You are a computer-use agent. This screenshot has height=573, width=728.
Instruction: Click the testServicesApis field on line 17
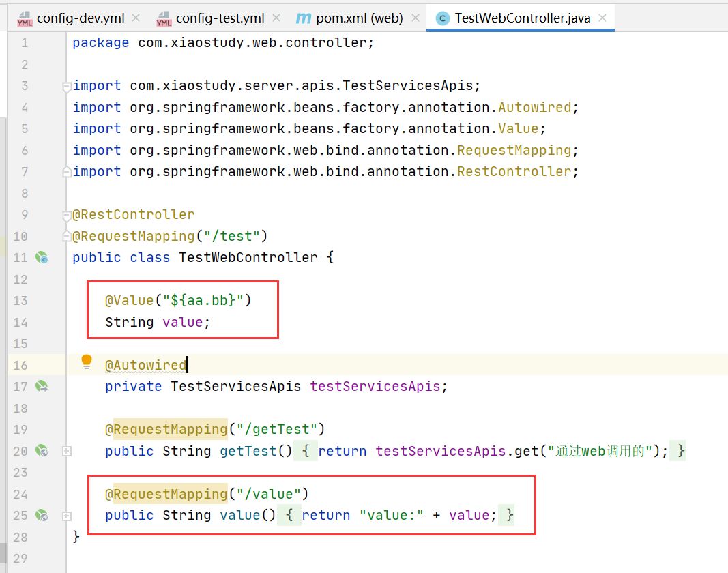click(375, 386)
